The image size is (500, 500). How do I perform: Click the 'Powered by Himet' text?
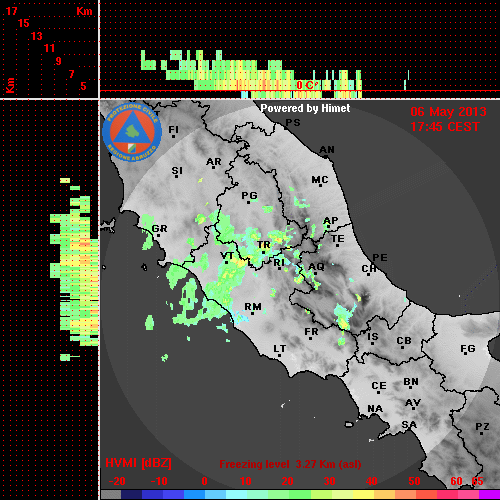tap(305, 108)
